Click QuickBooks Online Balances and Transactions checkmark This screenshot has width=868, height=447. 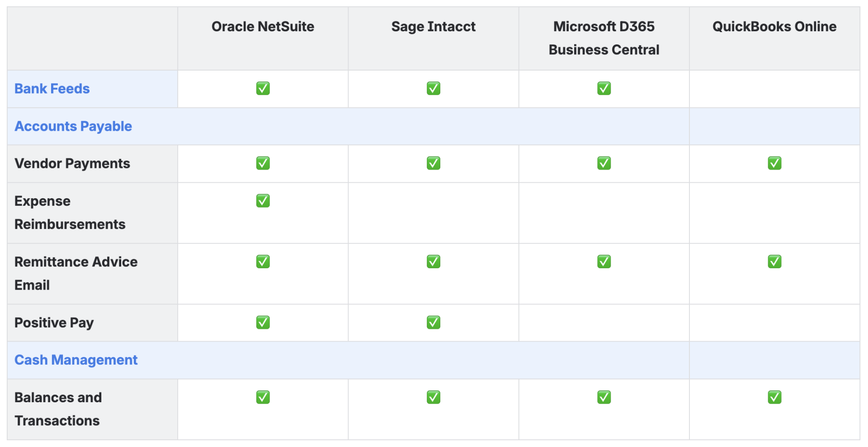[774, 397]
